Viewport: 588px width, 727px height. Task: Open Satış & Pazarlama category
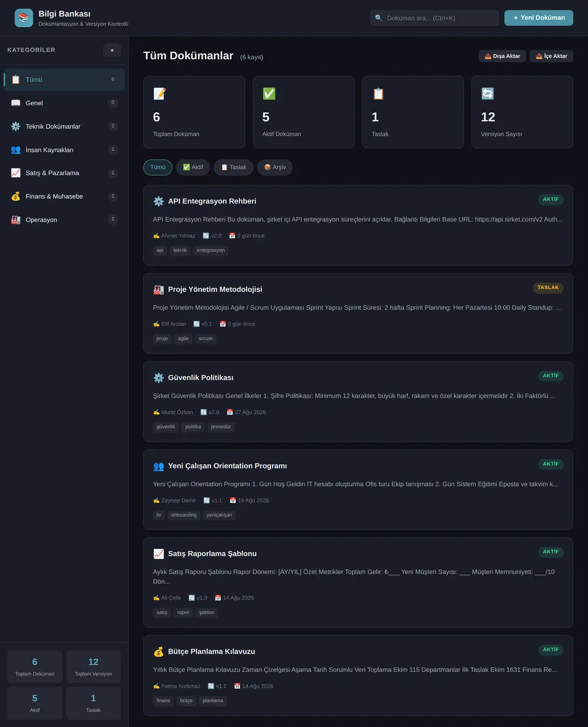pyautogui.click(x=64, y=173)
